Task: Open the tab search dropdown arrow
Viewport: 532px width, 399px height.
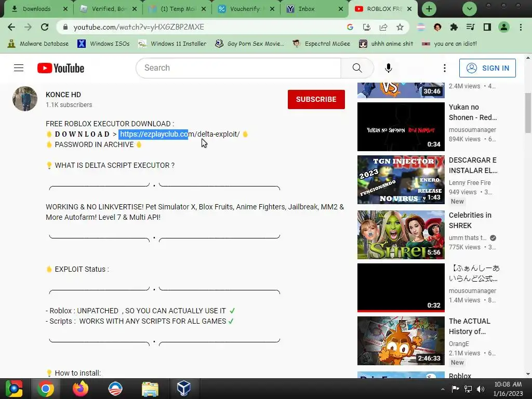Action: tap(470, 9)
